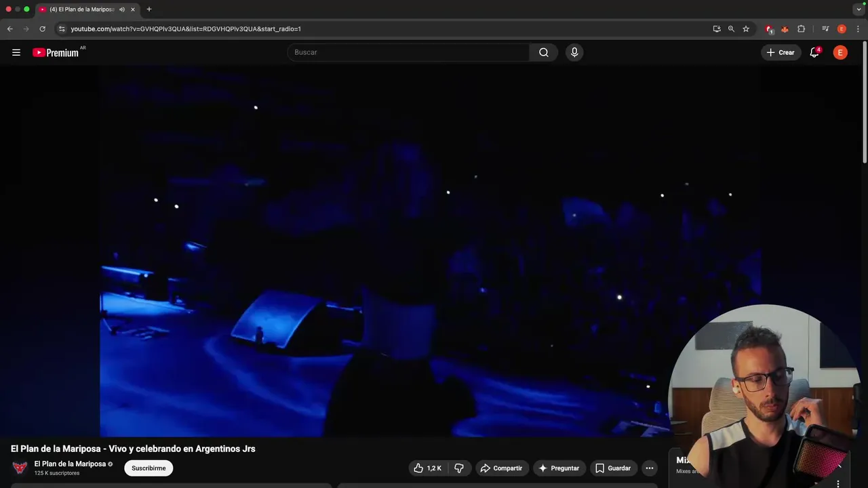Mute tab using speaker icon on tab
868x488 pixels.
point(122,9)
